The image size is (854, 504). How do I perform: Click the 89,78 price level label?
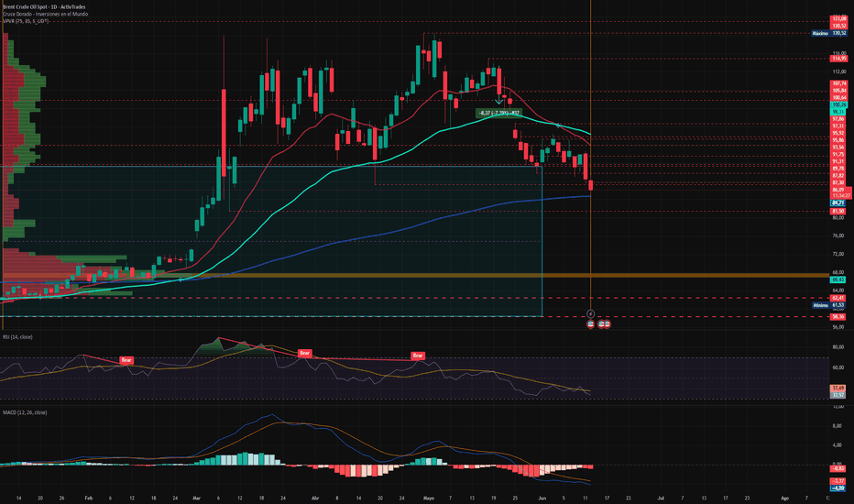838,169
